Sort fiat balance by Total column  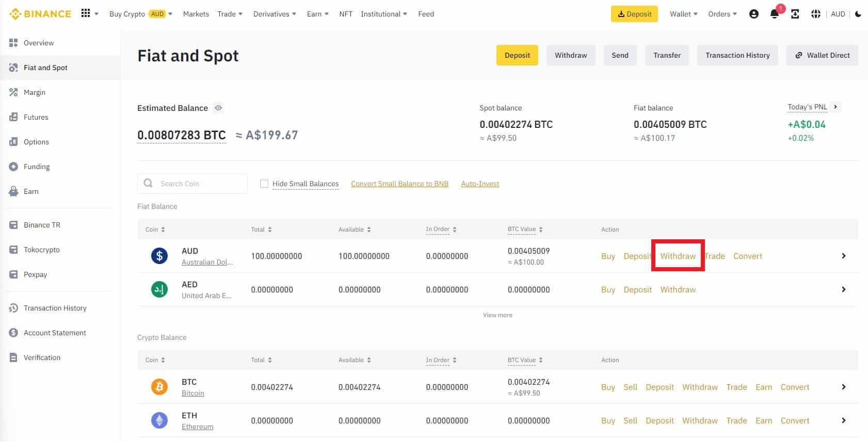261,230
